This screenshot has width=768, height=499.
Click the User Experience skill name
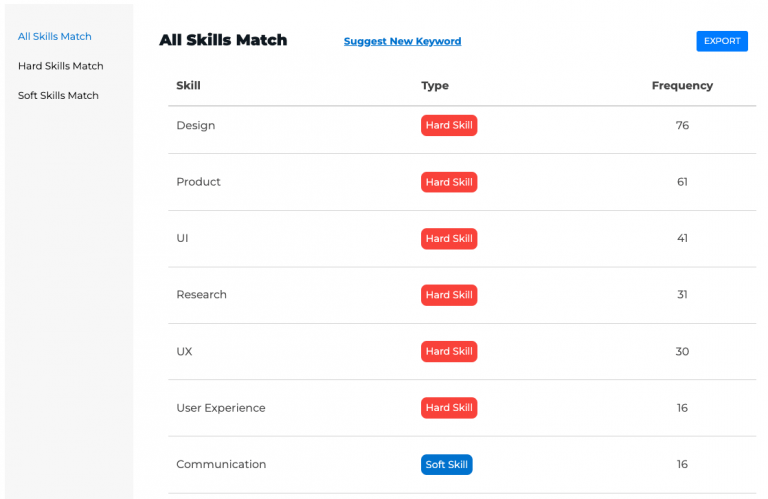point(221,408)
